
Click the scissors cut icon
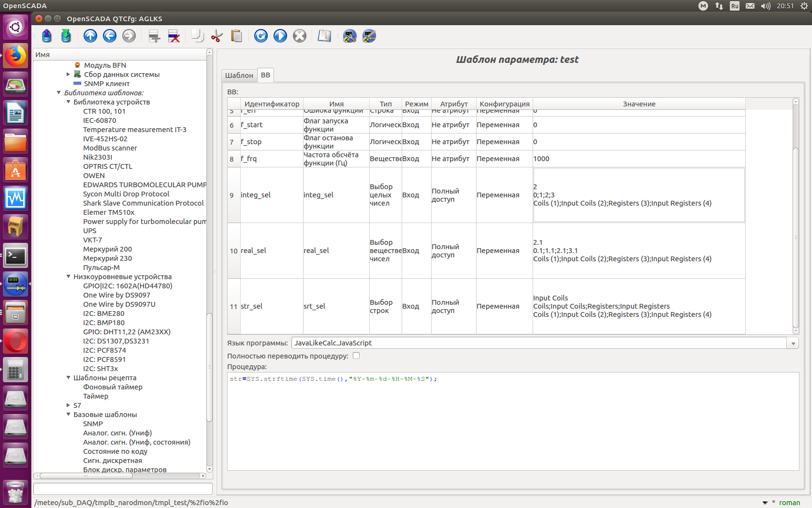[217, 36]
